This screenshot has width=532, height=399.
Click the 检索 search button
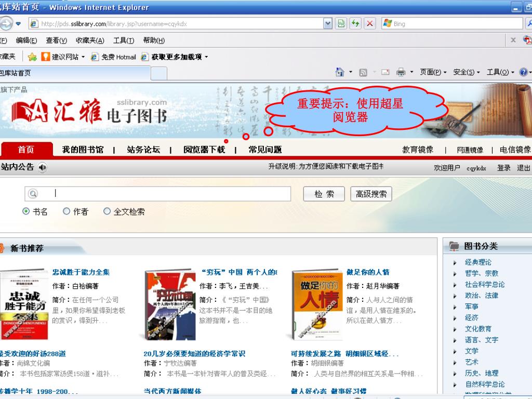(x=324, y=194)
